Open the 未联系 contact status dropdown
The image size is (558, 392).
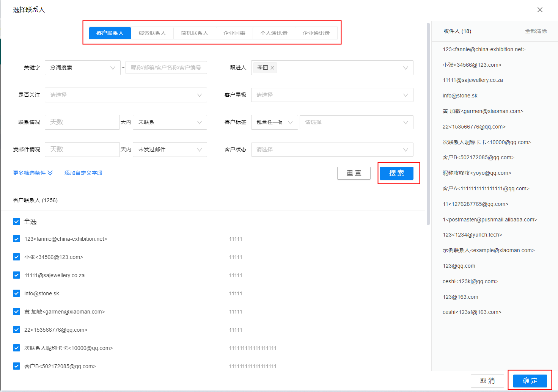click(170, 122)
